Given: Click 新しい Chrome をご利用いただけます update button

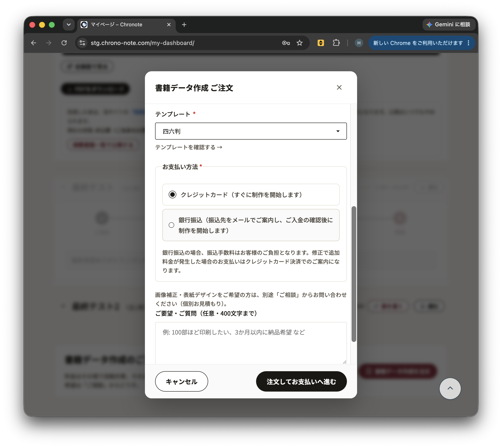Looking at the screenshot, I should pos(418,43).
